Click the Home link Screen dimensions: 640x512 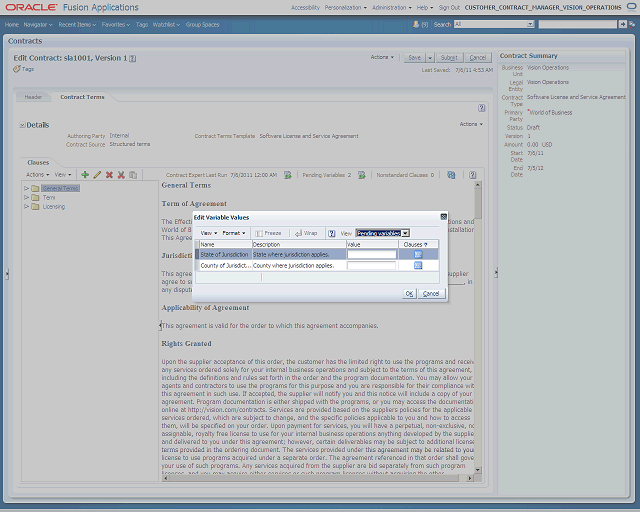point(11,24)
